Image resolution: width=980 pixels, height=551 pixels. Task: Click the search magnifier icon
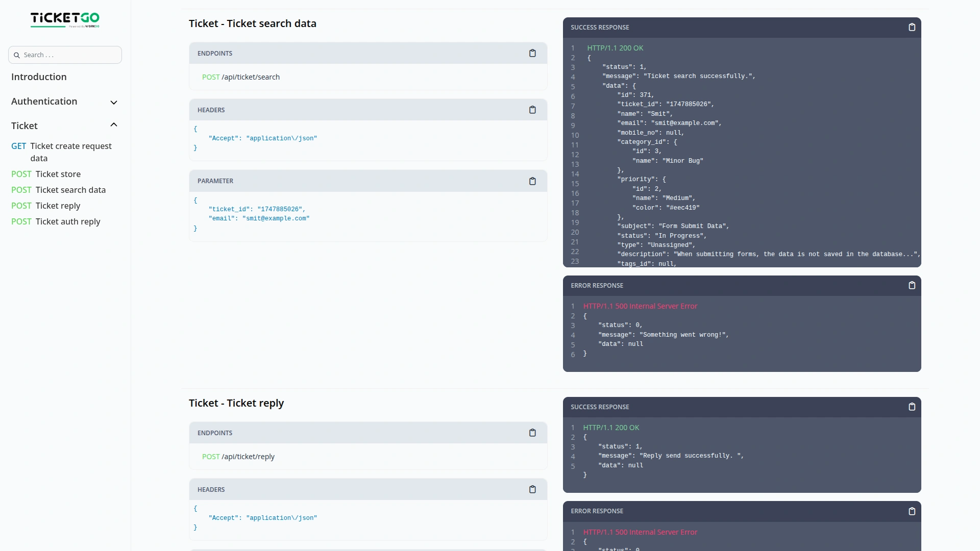coord(17,55)
